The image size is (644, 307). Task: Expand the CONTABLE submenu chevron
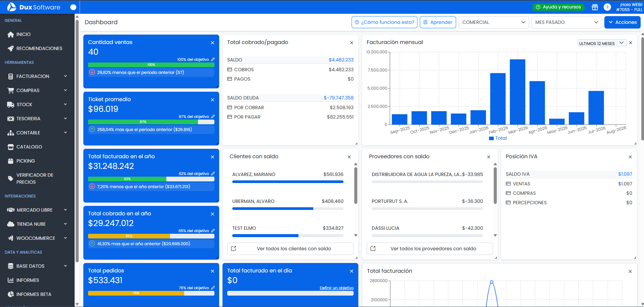click(66, 133)
